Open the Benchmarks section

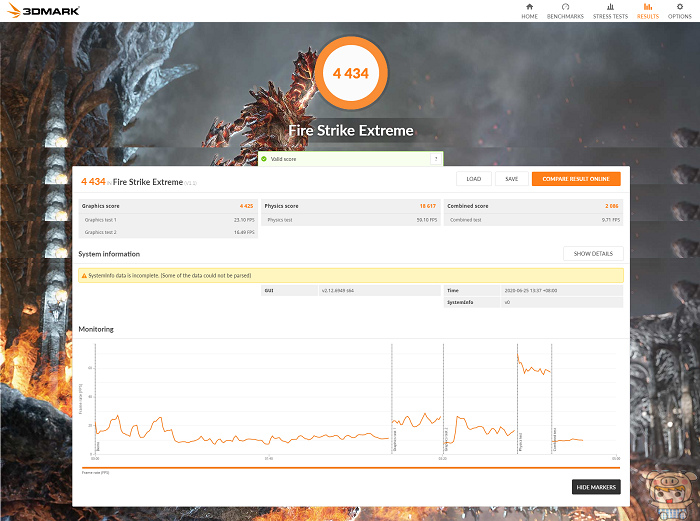click(565, 10)
